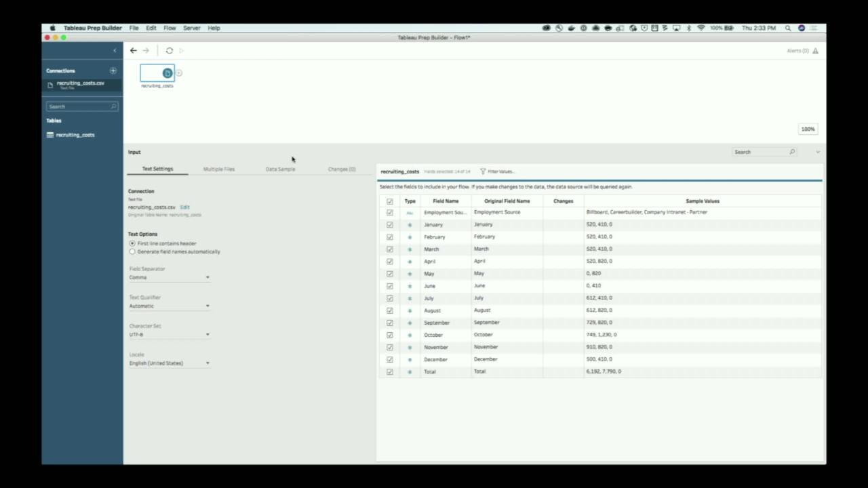Open the Server menu
This screenshot has width=868, height=488.
pyautogui.click(x=192, y=28)
